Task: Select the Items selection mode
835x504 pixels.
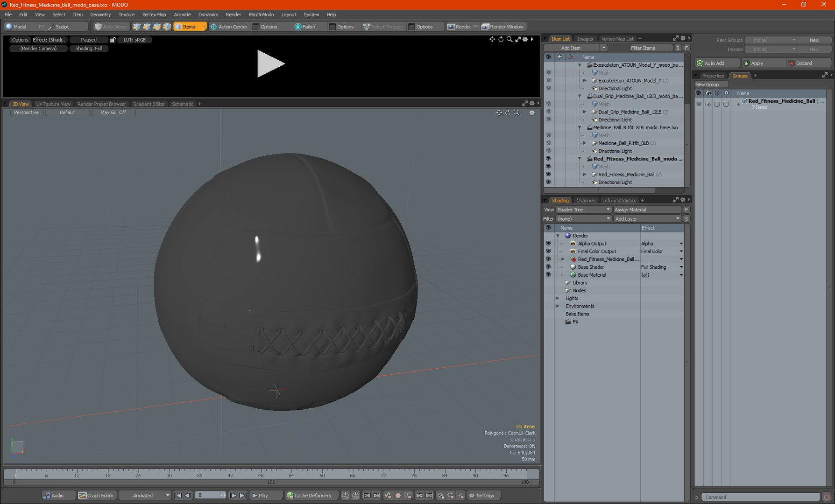Action: click(190, 27)
